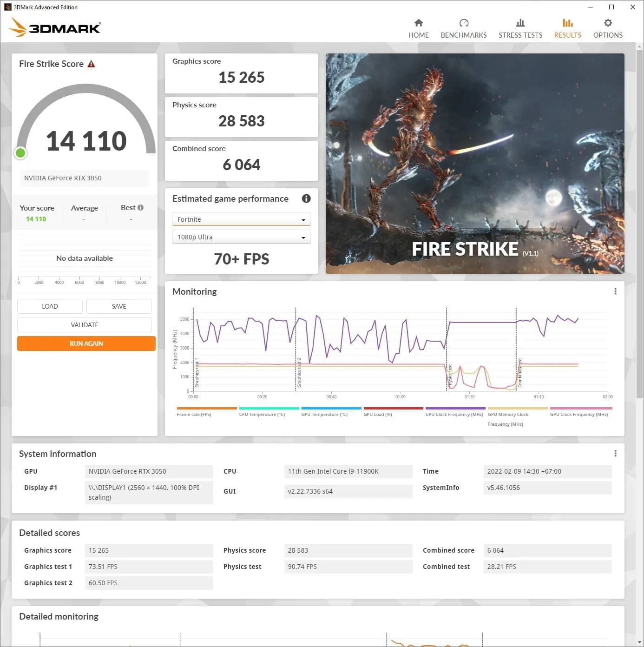Click the Combined test marker in Monitoring chart

519,373
